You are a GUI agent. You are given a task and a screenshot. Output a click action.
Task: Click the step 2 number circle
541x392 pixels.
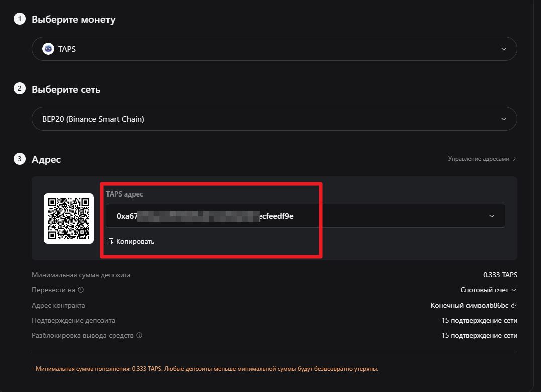click(19, 89)
